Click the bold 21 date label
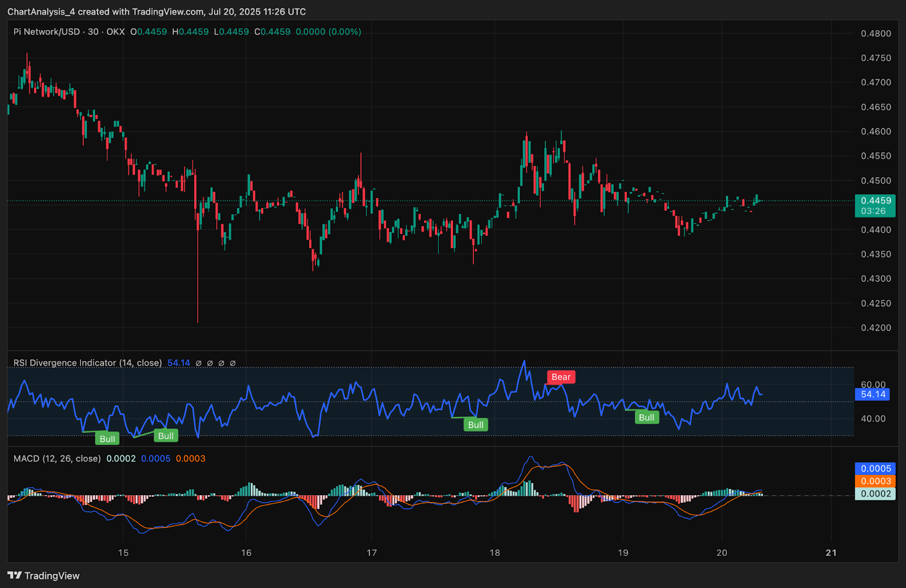The height and width of the screenshot is (588, 906). point(831,553)
